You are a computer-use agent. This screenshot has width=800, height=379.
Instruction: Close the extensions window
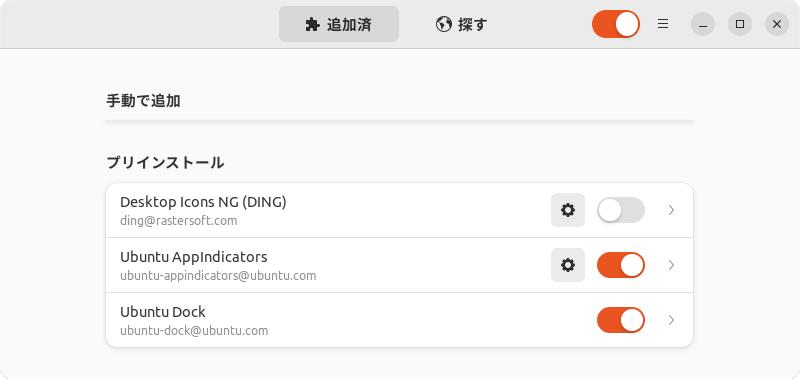coord(777,24)
